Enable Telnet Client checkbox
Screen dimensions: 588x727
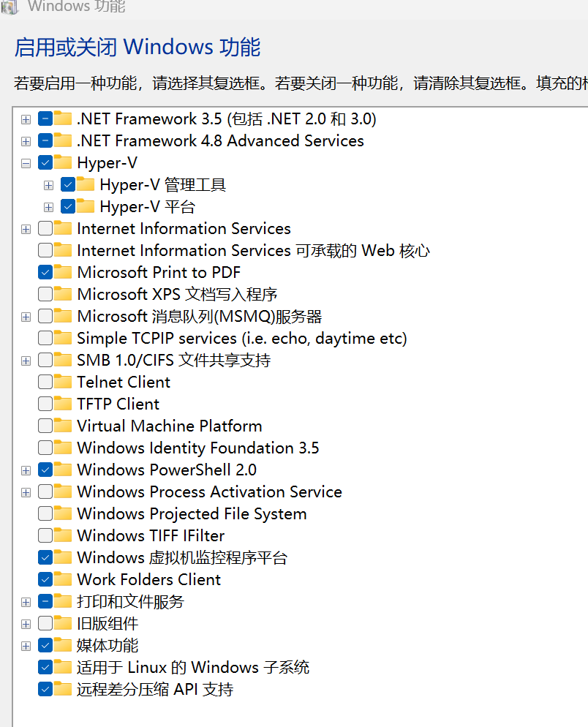coord(45,382)
